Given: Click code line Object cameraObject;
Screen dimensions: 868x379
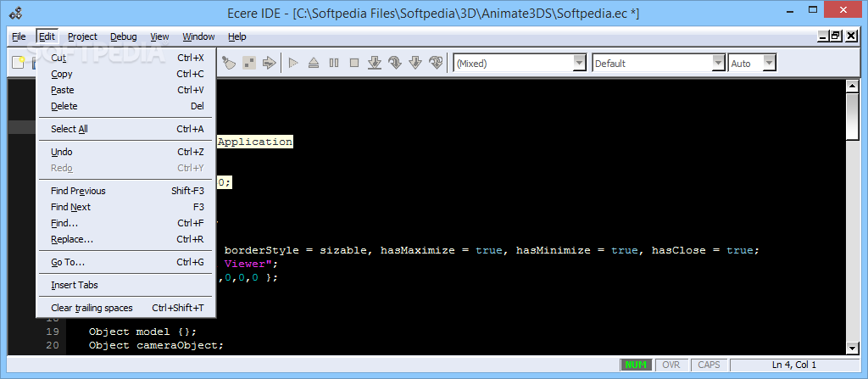Looking at the screenshot, I should (x=156, y=345).
